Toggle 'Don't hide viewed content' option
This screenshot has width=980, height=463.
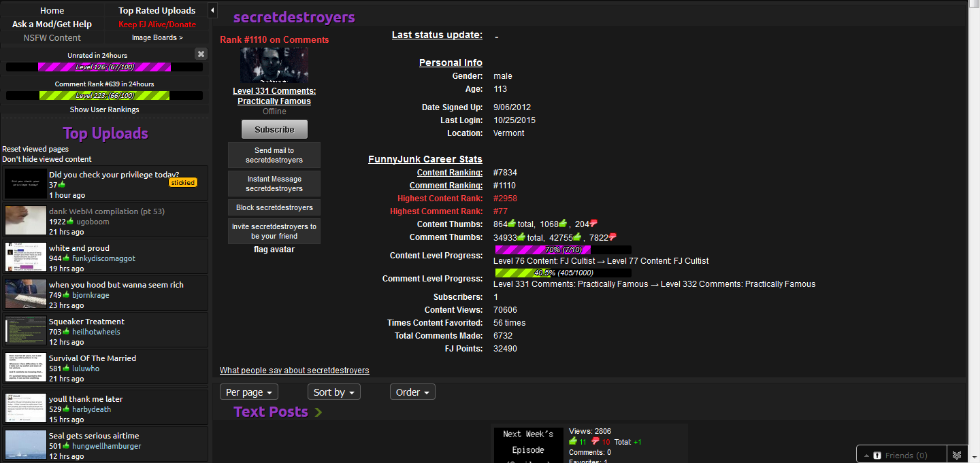(47, 159)
